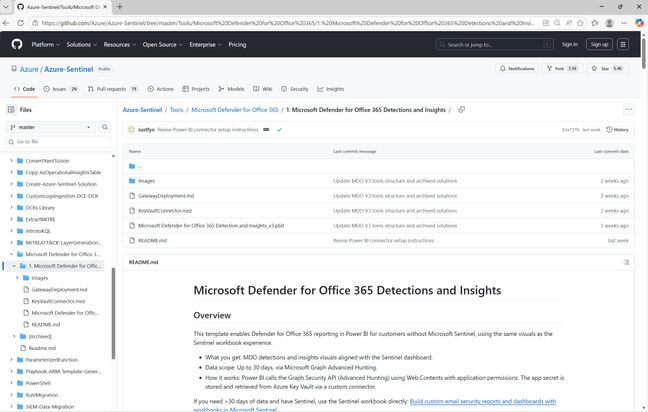Switch to the Issues tab

point(60,89)
